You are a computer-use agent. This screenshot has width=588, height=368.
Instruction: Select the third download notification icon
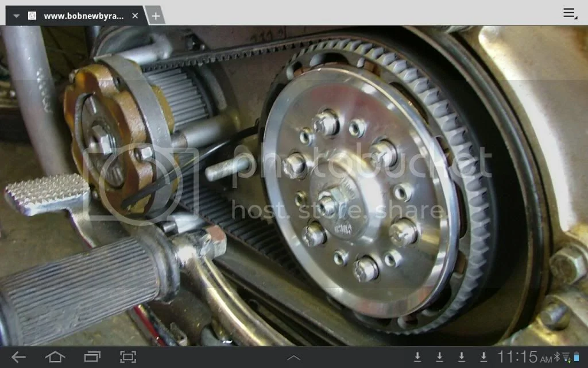[x=462, y=357]
